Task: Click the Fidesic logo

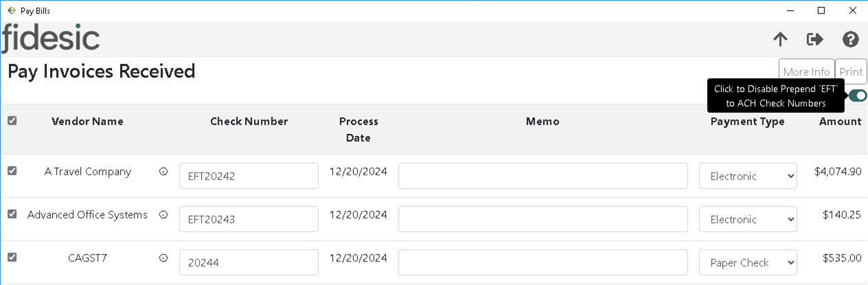Action: [51, 38]
